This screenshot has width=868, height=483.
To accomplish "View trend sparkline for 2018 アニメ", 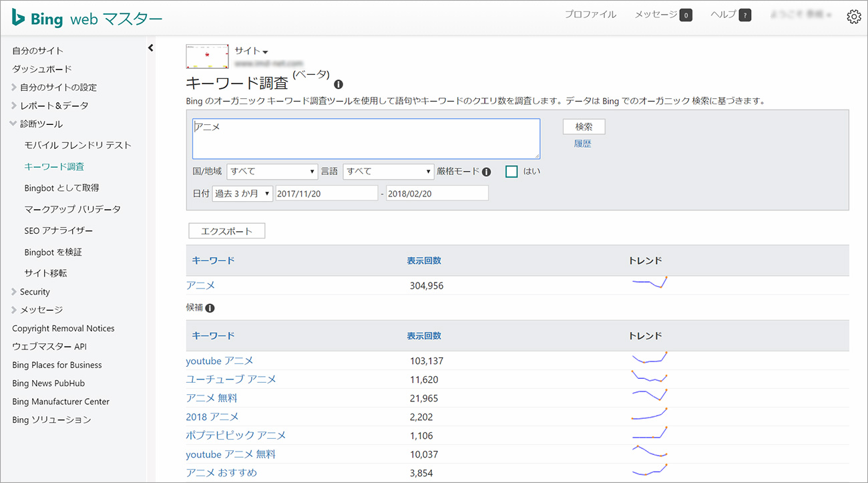I will coord(650,414).
